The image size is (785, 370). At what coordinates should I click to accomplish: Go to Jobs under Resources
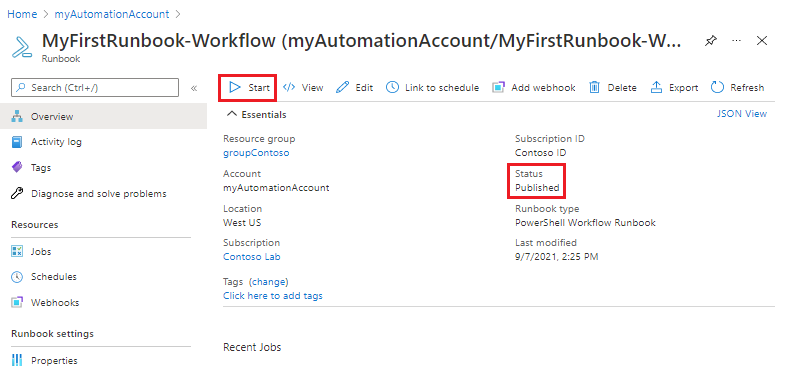(x=41, y=252)
